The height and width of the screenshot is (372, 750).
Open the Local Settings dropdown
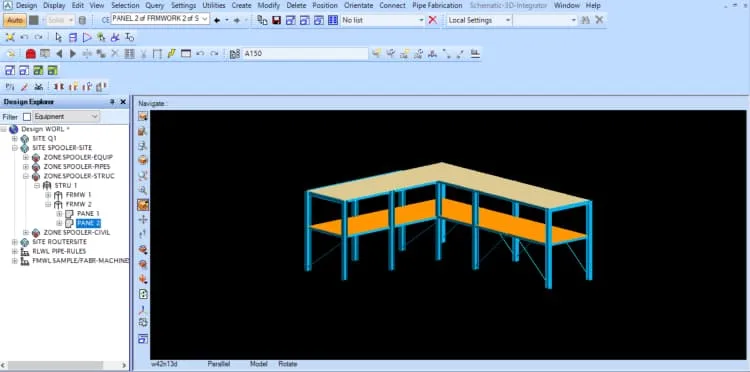pos(479,20)
